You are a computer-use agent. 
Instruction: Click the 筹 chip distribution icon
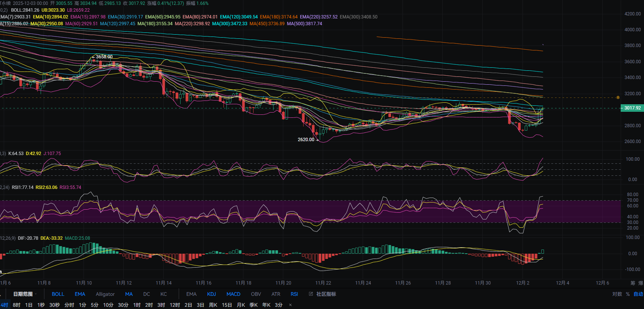click(x=633, y=283)
